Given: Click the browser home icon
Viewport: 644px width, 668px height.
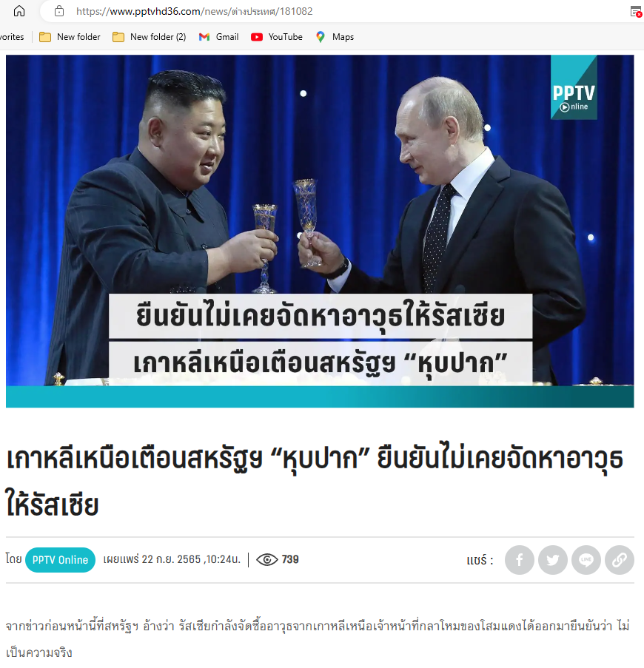Looking at the screenshot, I should coord(19,11).
